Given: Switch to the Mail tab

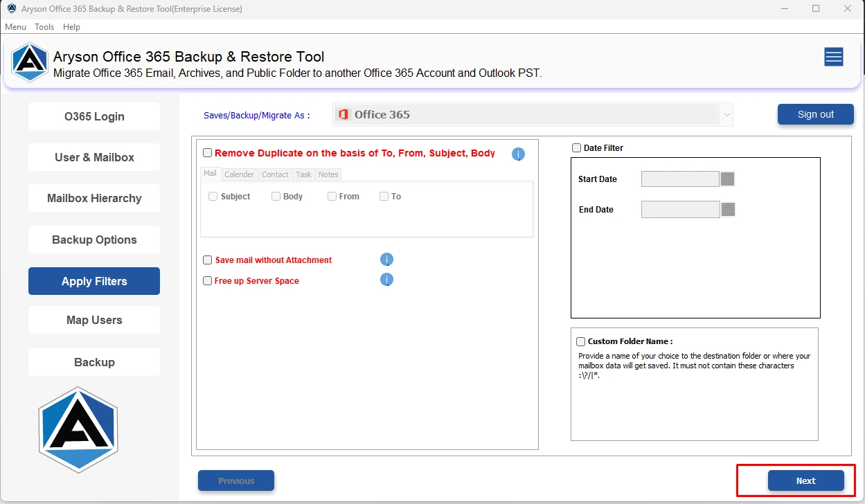Looking at the screenshot, I should click(x=210, y=174).
